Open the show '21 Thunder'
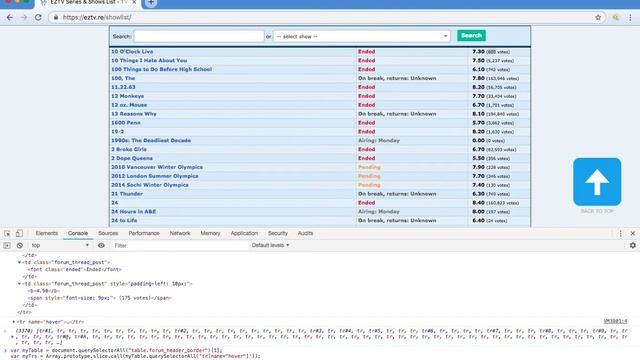 127,194
